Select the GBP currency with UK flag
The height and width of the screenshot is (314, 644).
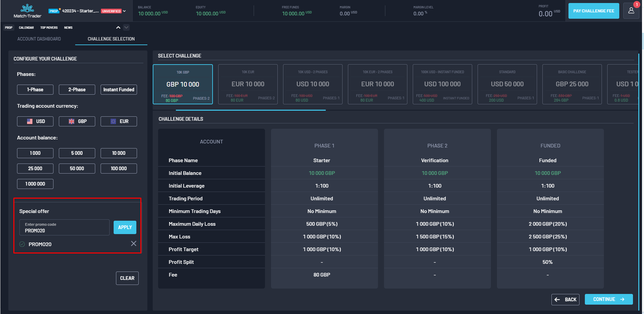[77, 121]
